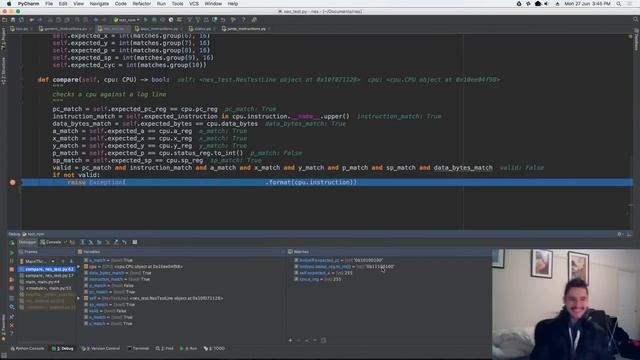Click the green Run arrow in main toolbar
640x360 pixels.
coord(146,20)
